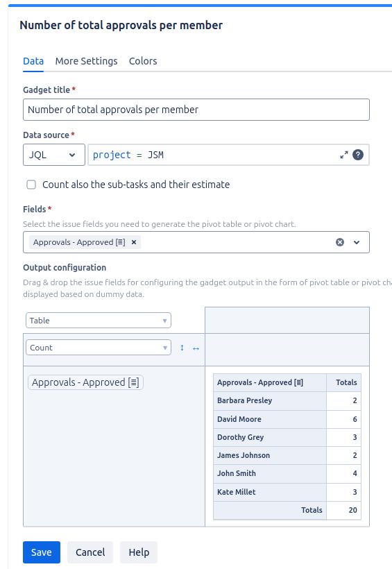Expand the JQL query editor icon
Viewport: 392px width, 569px height.
[x=343, y=155]
